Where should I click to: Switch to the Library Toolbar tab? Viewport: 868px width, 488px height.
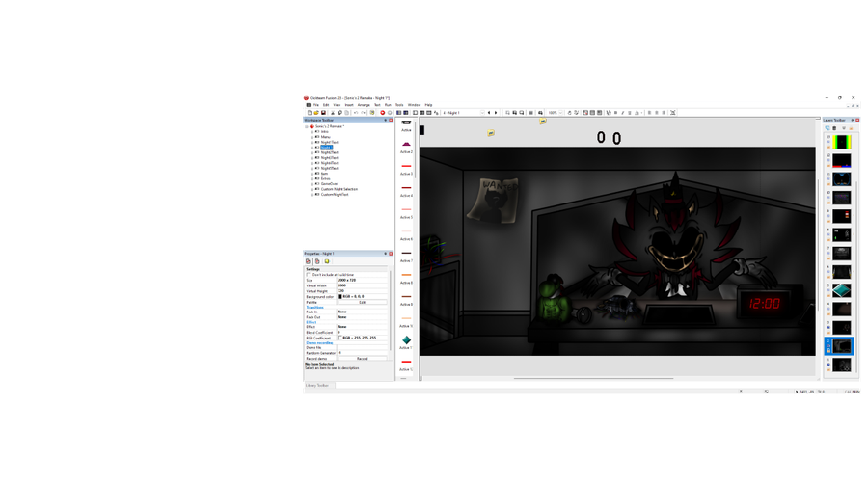pyautogui.click(x=317, y=385)
